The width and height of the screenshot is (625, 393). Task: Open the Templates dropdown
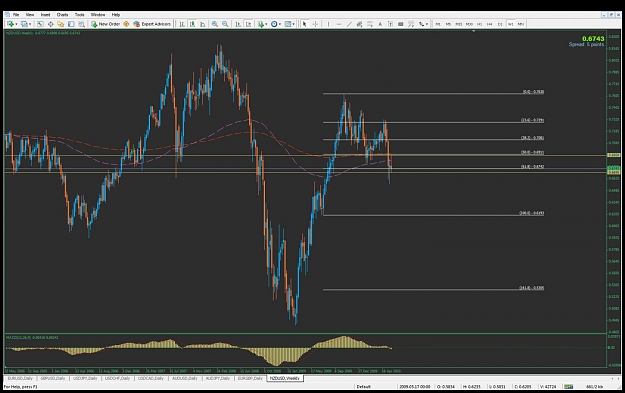click(289, 24)
